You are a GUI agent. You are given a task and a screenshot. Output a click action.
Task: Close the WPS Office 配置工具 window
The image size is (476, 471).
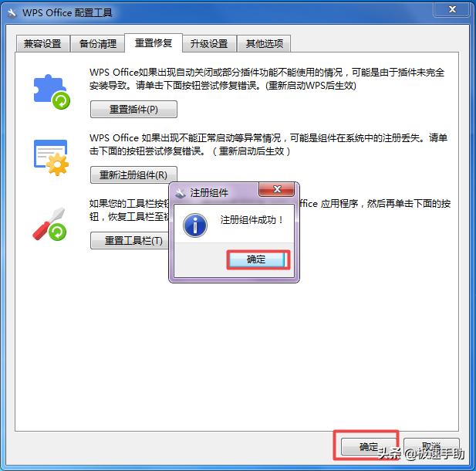click(x=452, y=9)
